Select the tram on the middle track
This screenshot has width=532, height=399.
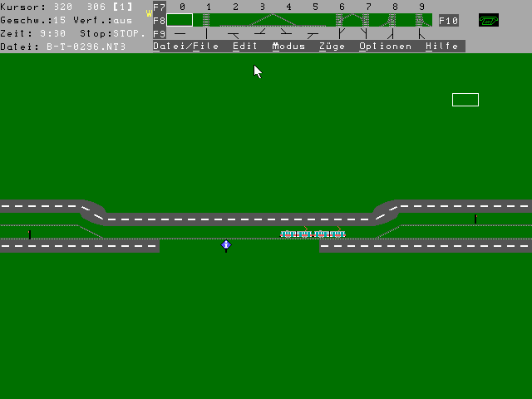coord(313,234)
